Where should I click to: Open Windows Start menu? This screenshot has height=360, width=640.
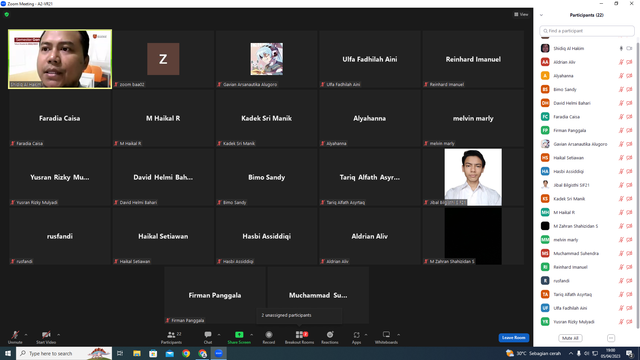[x=7, y=353]
